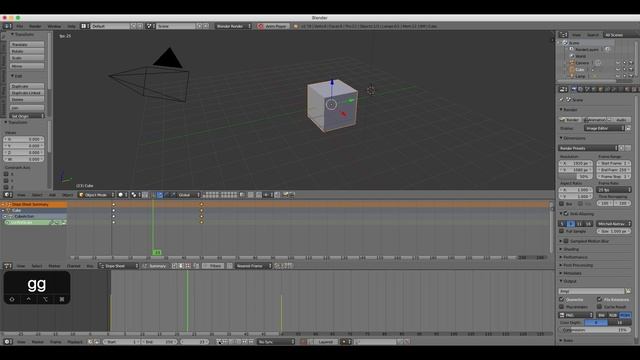Click the current frame marker in Dope Sheet
Image resolution: width=640 pixels, height=360 pixels.
point(157,253)
